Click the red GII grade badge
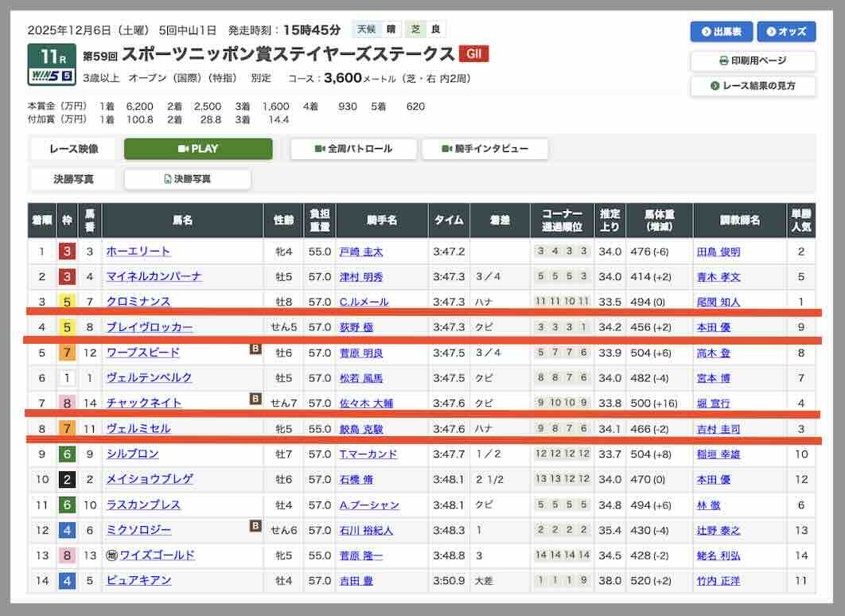Screen dimensions: 845x616 click(x=473, y=54)
